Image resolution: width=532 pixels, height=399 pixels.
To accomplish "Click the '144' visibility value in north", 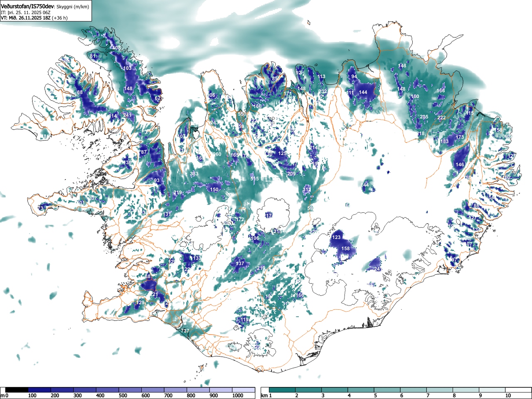I will [363, 92].
